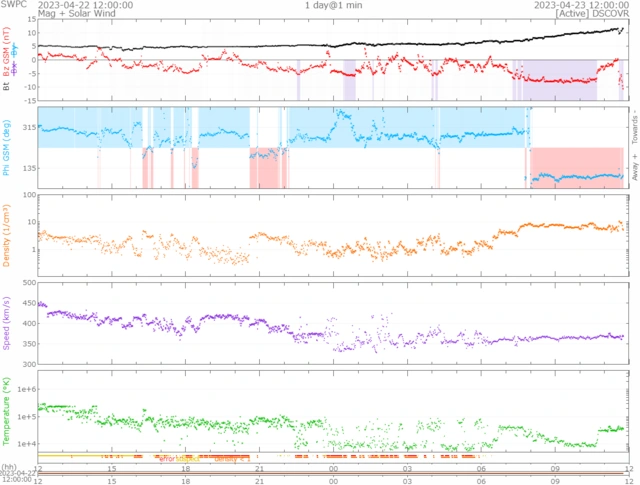
Task: Click the 'Phi GSM (deg)' axis label
Action: pos(6,147)
